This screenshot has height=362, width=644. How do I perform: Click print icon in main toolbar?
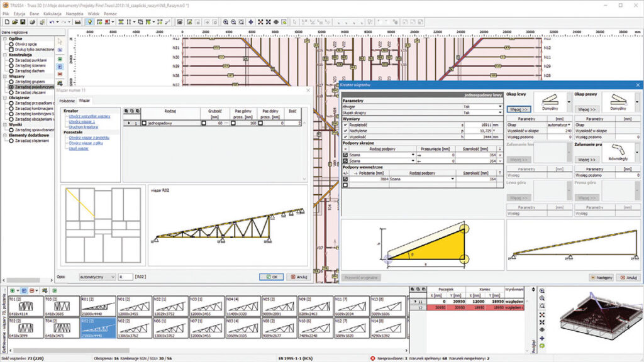(x=32, y=22)
